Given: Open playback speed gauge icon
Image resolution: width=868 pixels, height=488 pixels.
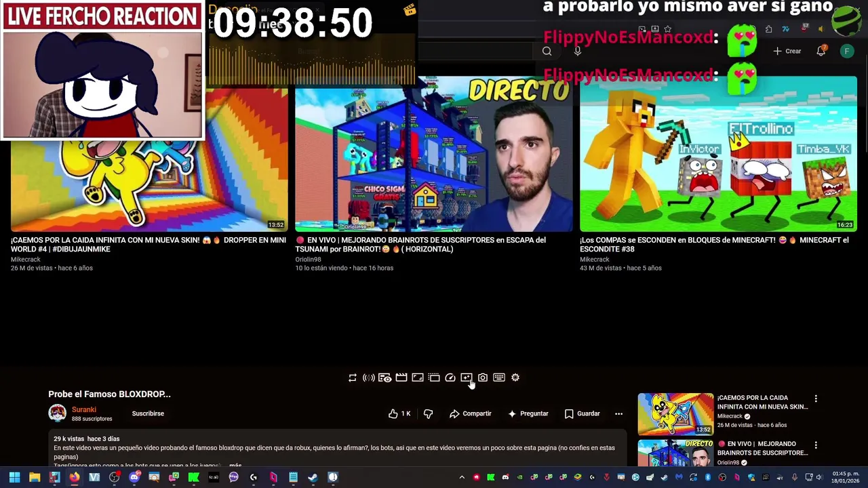Looking at the screenshot, I should point(450,378).
